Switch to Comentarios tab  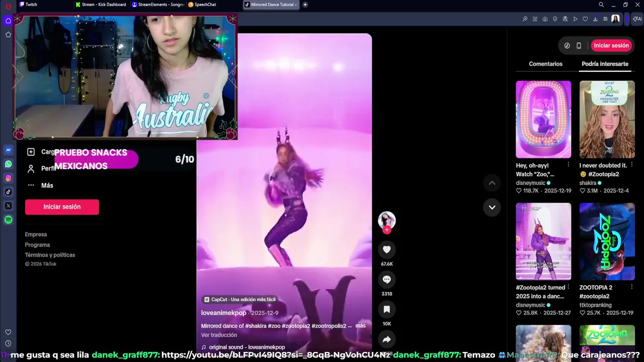tap(545, 64)
